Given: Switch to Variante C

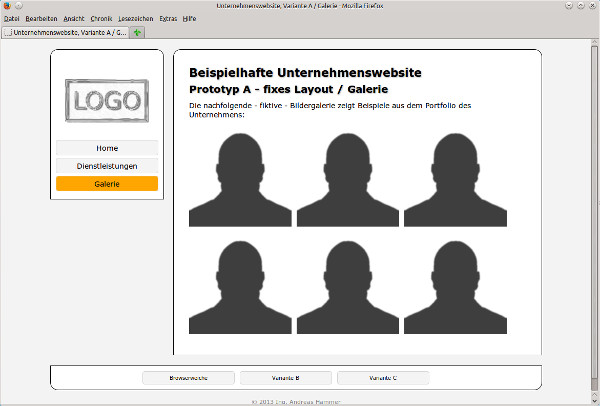Looking at the screenshot, I should click(x=383, y=378).
